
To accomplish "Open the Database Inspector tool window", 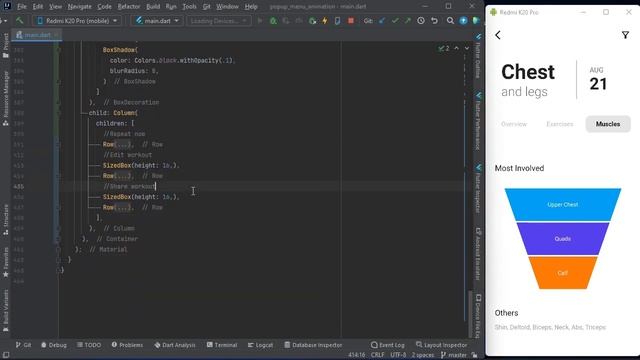I will tap(313, 345).
